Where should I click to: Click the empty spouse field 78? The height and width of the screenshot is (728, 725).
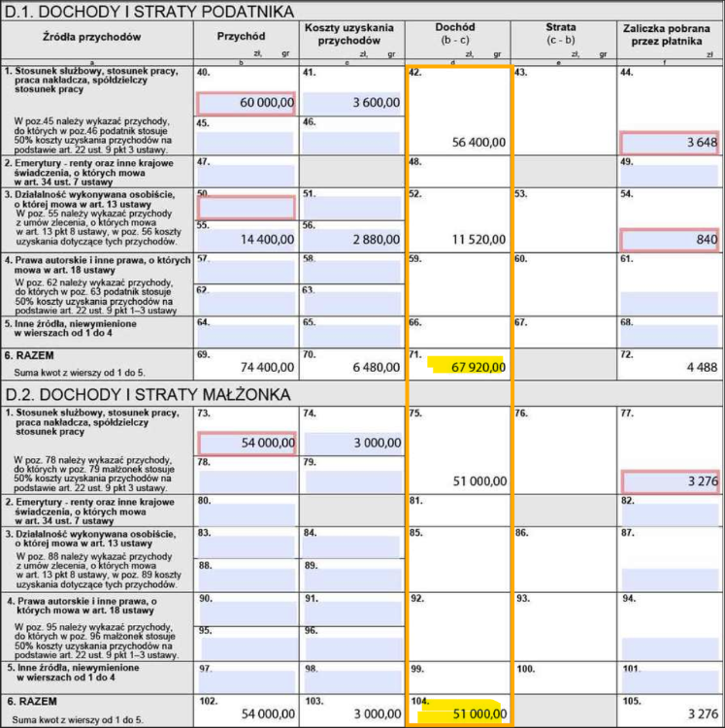pyautogui.click(x=247, y=481)
